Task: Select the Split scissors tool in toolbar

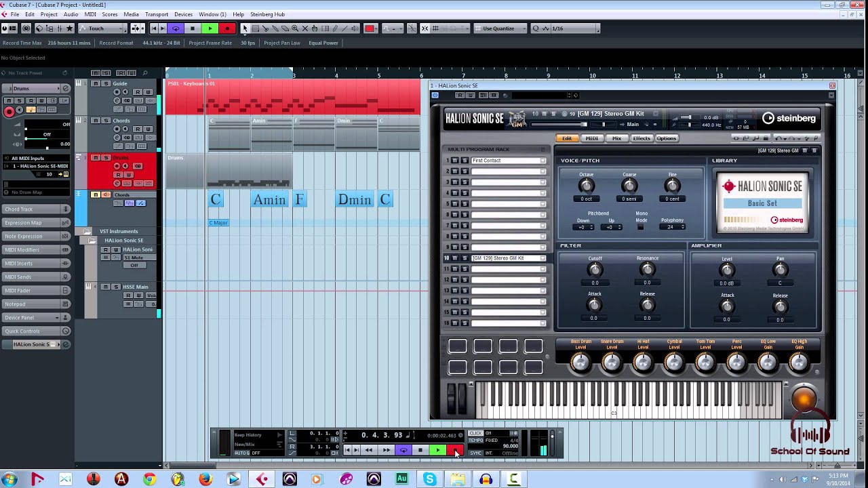Action: (265, 28)
